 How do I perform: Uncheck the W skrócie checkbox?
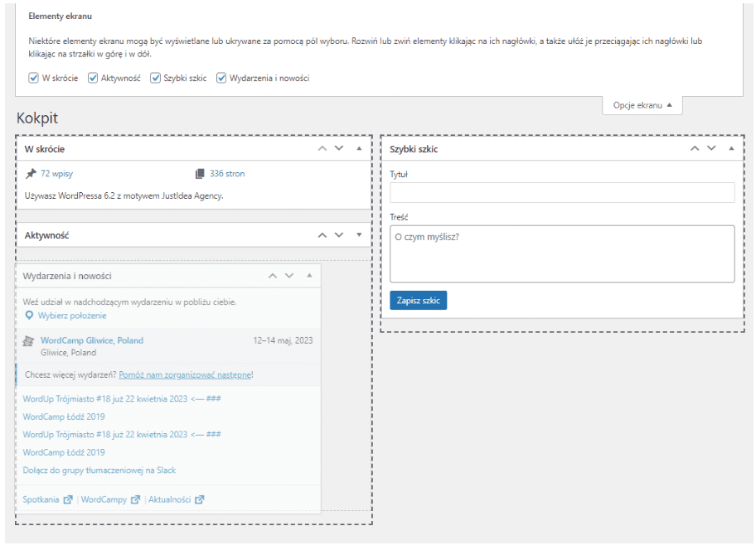[x=34, y=78]
